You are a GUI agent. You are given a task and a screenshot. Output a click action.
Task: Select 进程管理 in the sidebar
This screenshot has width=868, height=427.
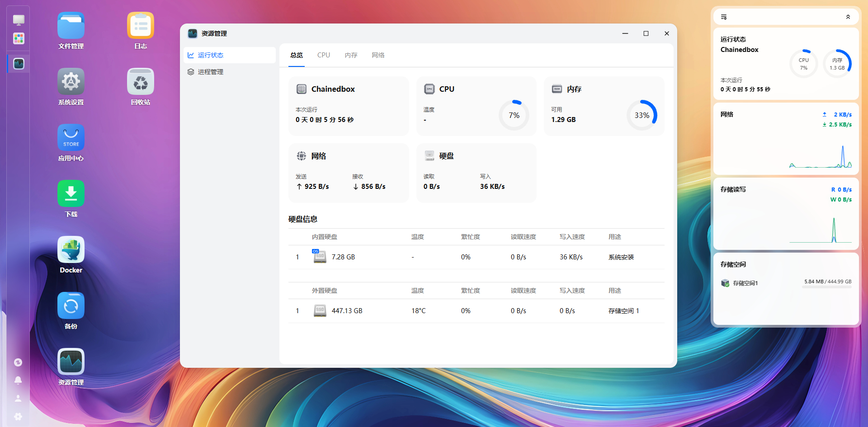[230, 72]
